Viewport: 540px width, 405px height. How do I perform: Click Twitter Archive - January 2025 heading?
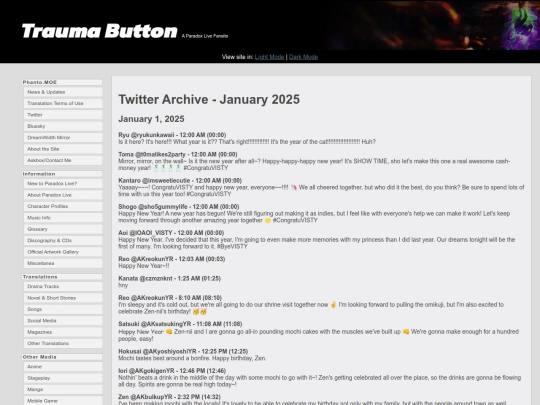pyautogui.click(x=209, y=100)
